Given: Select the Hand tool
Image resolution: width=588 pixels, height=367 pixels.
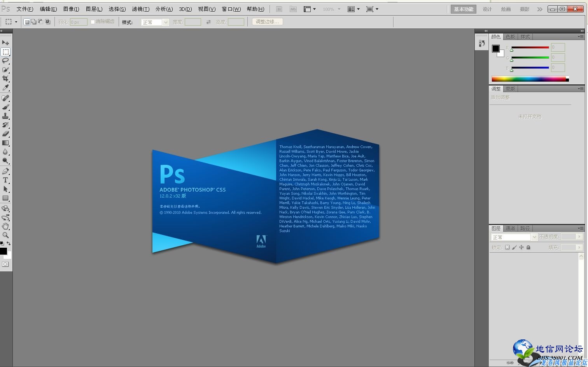Looking at the screenshot, I should (x=5, y=226).
